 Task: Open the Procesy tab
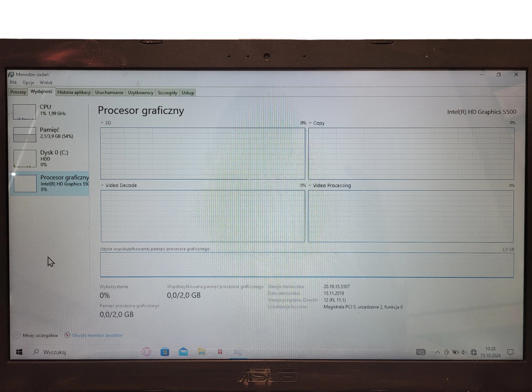[18, 92]
